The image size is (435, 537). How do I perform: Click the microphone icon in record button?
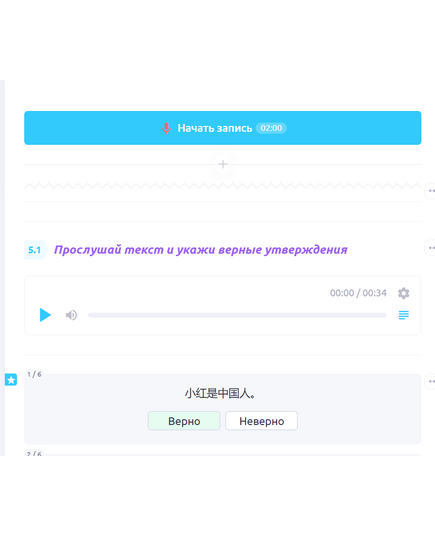(166, 128)
